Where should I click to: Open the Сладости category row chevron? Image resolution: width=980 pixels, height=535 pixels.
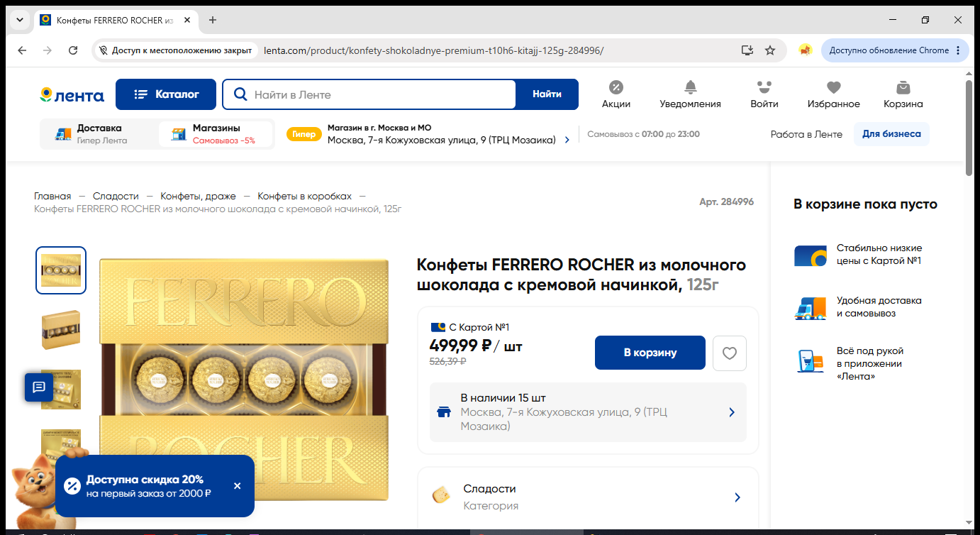(737, 497)
